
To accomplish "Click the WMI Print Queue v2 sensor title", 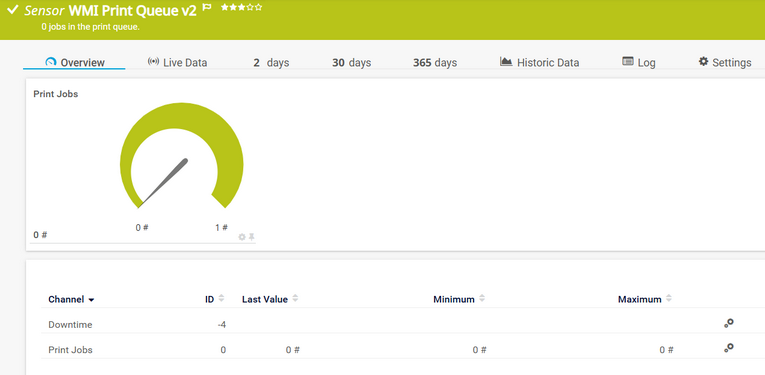I will (x=133, y=11).
